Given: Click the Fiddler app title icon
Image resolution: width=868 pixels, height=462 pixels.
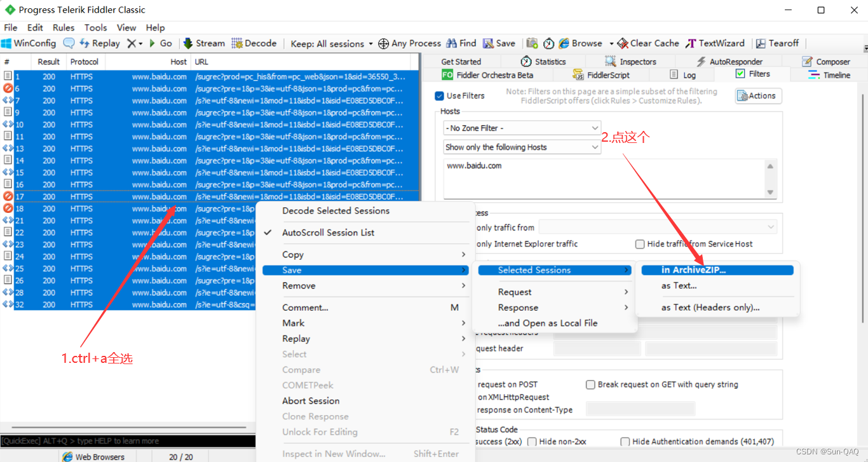Looking at the screenshot, I should pyautogui.click(x=9, y=10).
